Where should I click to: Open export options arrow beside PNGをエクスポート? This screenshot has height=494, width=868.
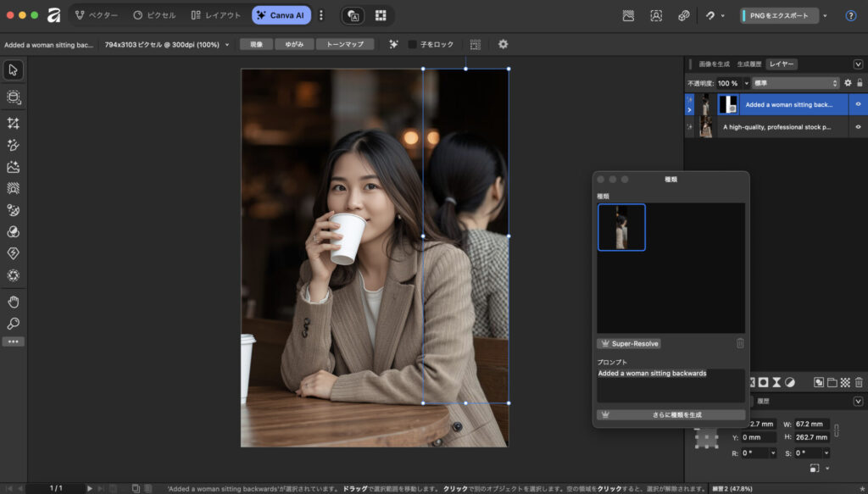tap(825, 15)
